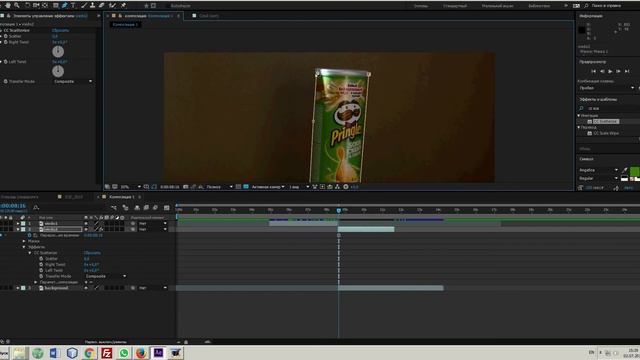Select the Puppet Pin tool
Screen dimensions: 640x360
(123, 5)
